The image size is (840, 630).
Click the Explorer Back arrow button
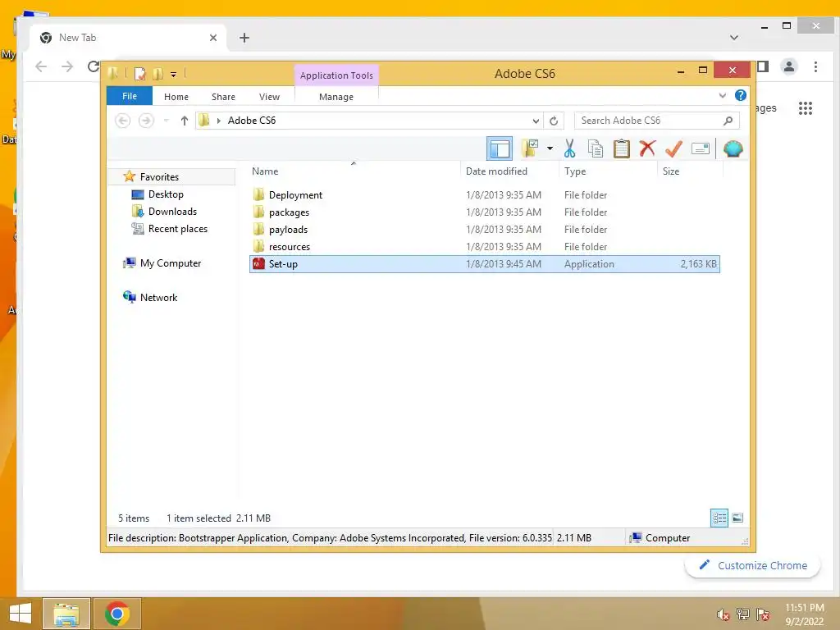[123, 121]
